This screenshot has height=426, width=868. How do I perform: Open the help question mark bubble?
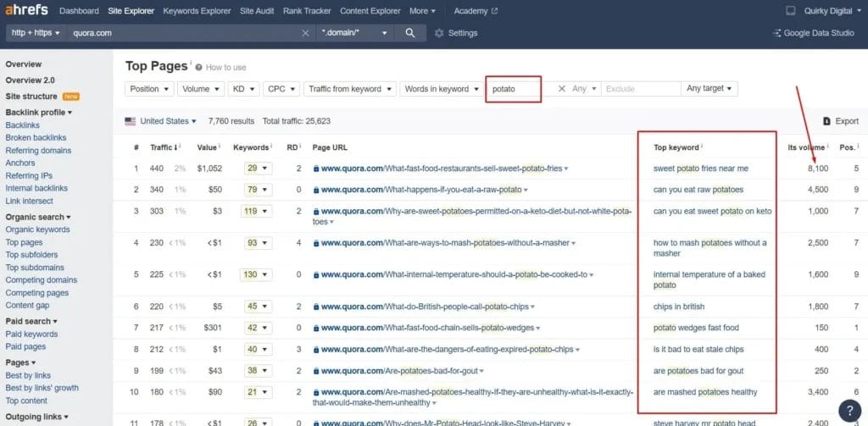point(849,411)
